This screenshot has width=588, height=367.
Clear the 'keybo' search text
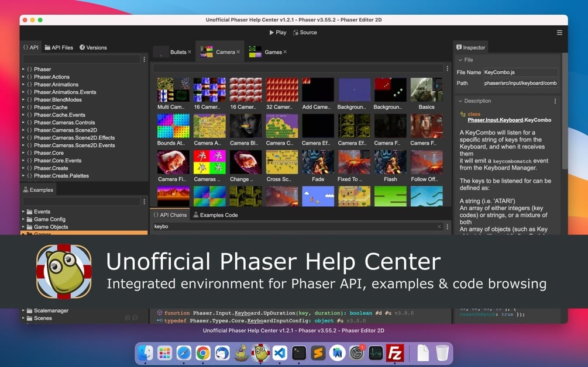tap(439, 227)
